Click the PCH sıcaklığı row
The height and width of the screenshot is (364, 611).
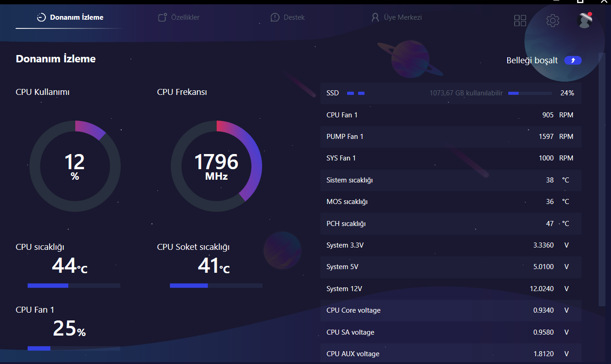[451, 224]
